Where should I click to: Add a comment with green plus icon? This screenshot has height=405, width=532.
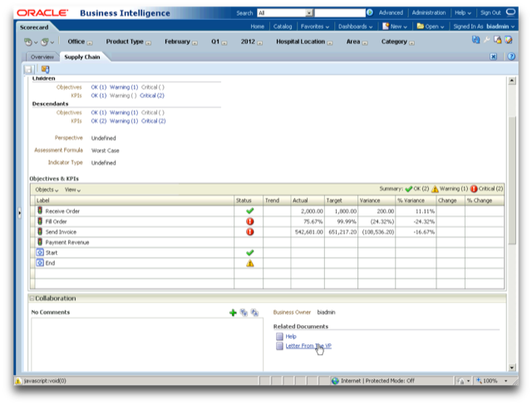coord(233,313)
